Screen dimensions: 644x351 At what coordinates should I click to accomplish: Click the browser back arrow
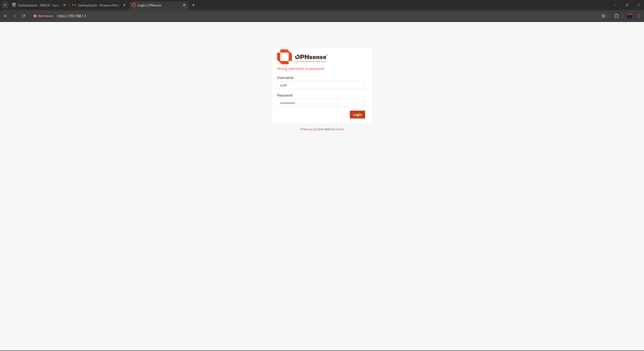click(6, 16)
